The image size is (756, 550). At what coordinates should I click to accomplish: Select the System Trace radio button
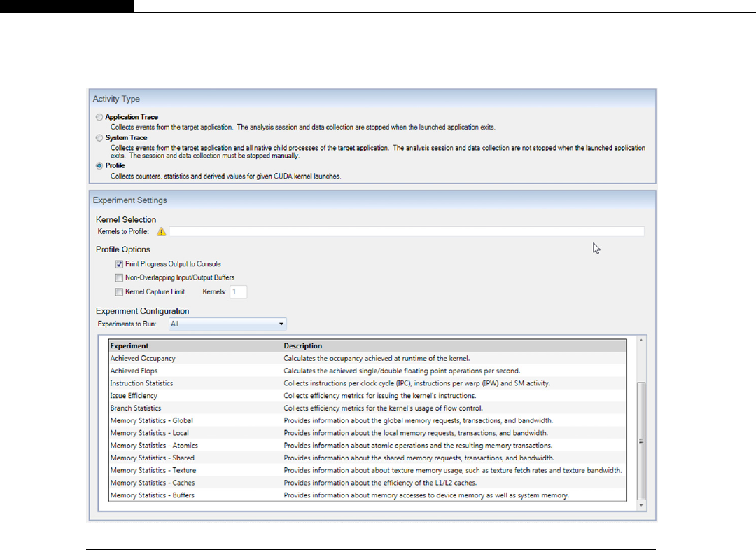tap(99, 137)
